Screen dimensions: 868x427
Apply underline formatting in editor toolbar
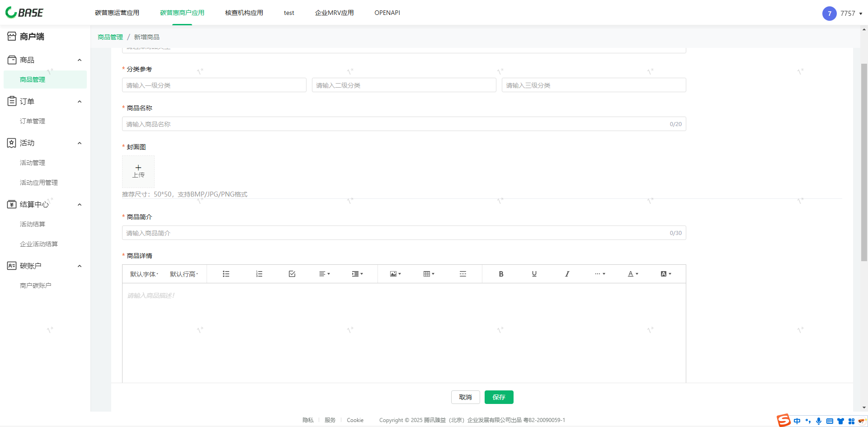pos(534,274)
